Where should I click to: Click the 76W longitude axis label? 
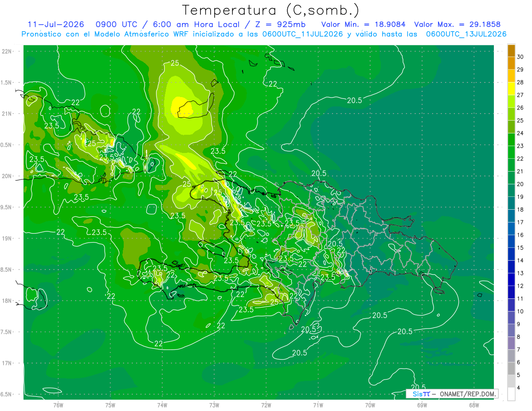click(58, 405)
